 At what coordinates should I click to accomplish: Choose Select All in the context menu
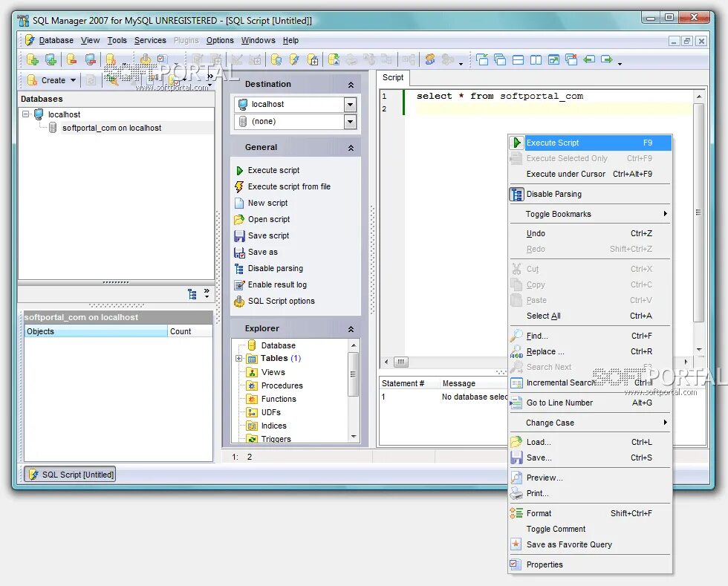590,316
